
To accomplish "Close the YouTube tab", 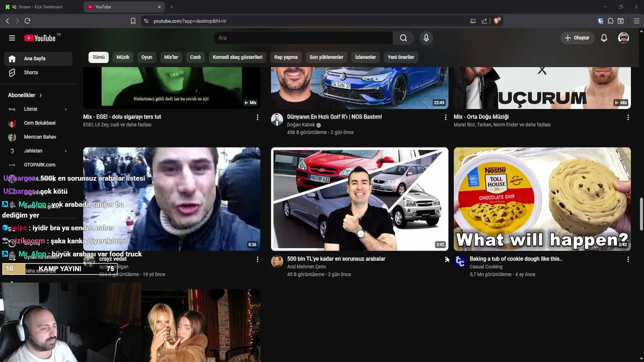I will click(159, 7).
